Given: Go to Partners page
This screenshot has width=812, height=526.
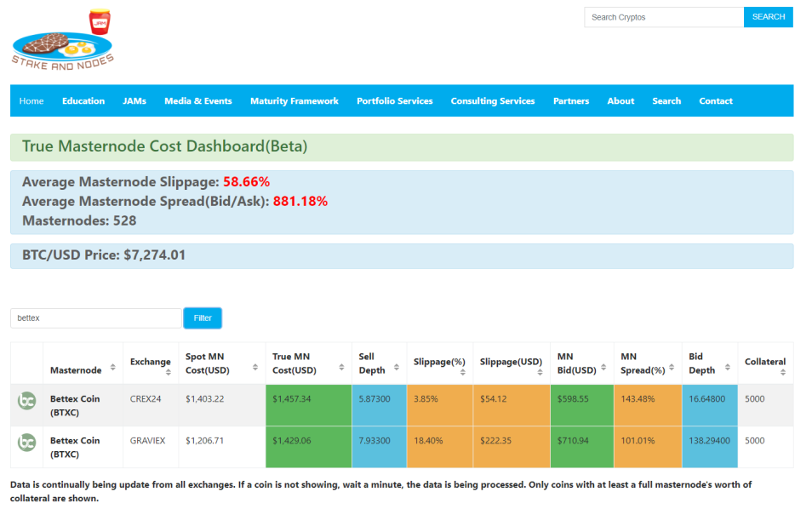Looking at the screenshot, I should click(571, 101).
